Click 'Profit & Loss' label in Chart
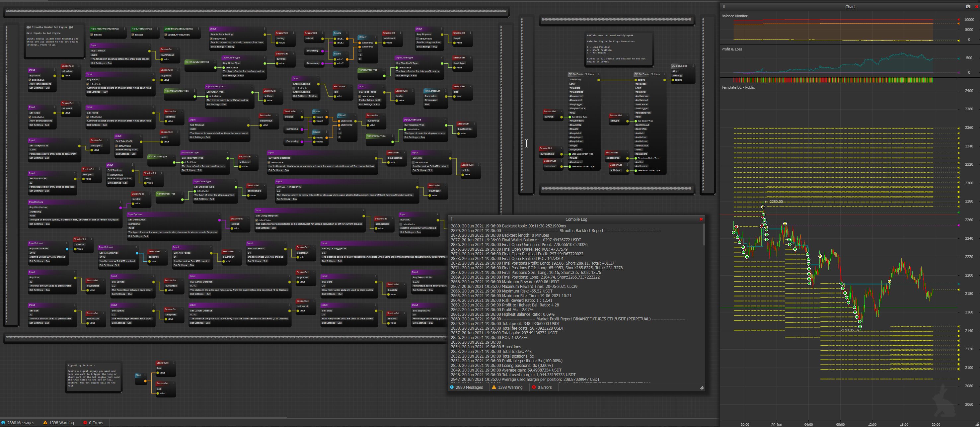The height and width of the screenshot is (427, 980). click(731, 49)
